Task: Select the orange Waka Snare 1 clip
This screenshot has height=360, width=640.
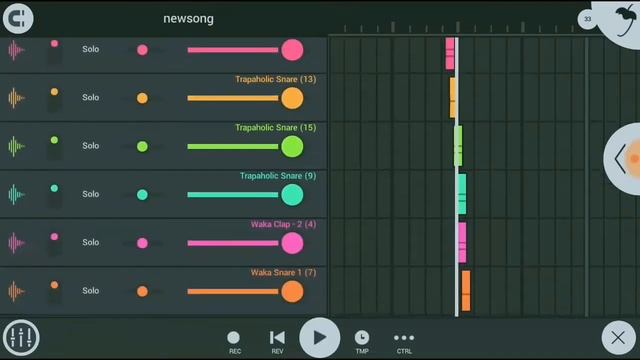Action: [466, 291]
